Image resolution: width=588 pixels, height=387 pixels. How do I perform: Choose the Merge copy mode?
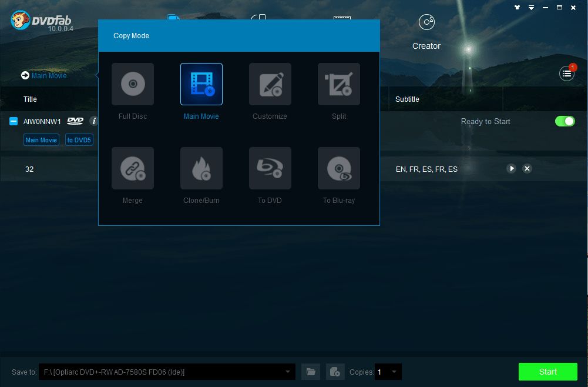click(132, 168)
